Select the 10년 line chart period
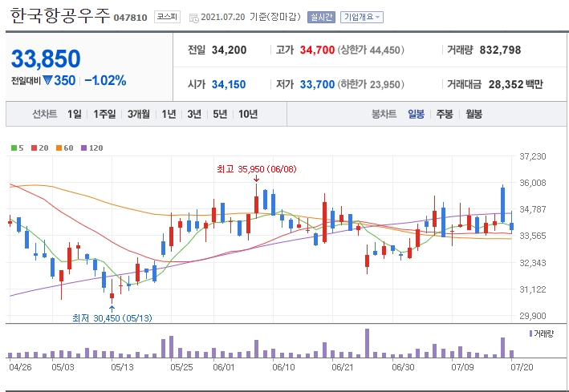569x392 pixels. pyautogui.click(x=248, y=114)
